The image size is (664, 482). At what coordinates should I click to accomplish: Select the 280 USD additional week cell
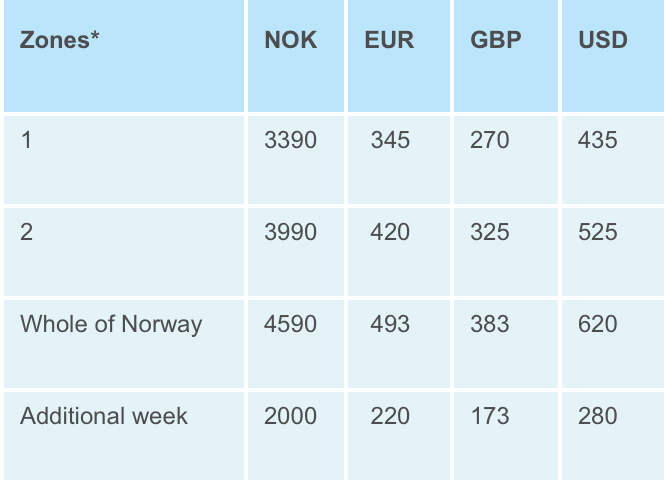[x=598, y=416]
